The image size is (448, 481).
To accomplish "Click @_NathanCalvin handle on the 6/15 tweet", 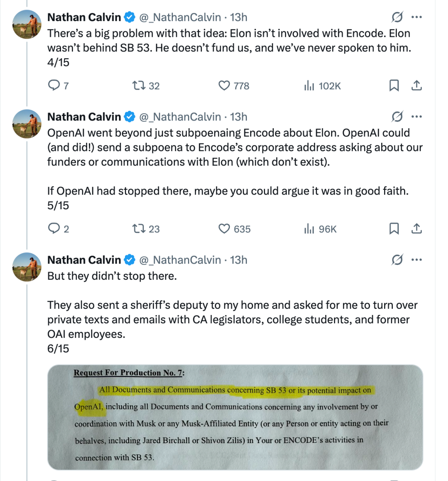I will (180, 260).
